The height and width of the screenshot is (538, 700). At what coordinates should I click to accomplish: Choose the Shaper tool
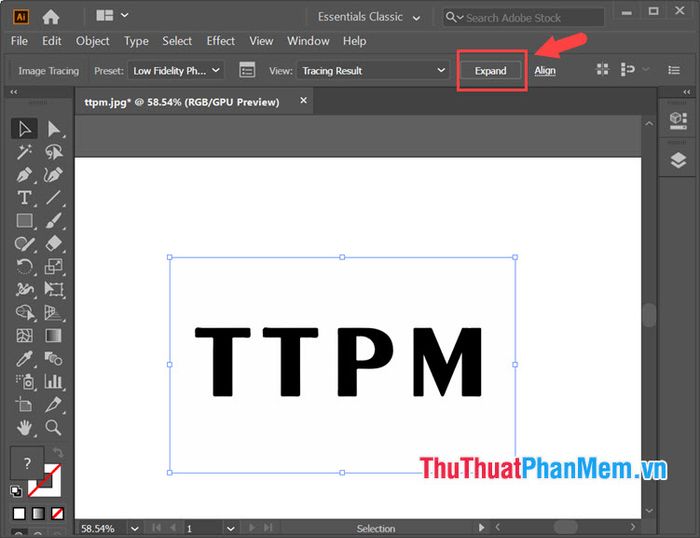pyautogui.click(x=24, y=243)
